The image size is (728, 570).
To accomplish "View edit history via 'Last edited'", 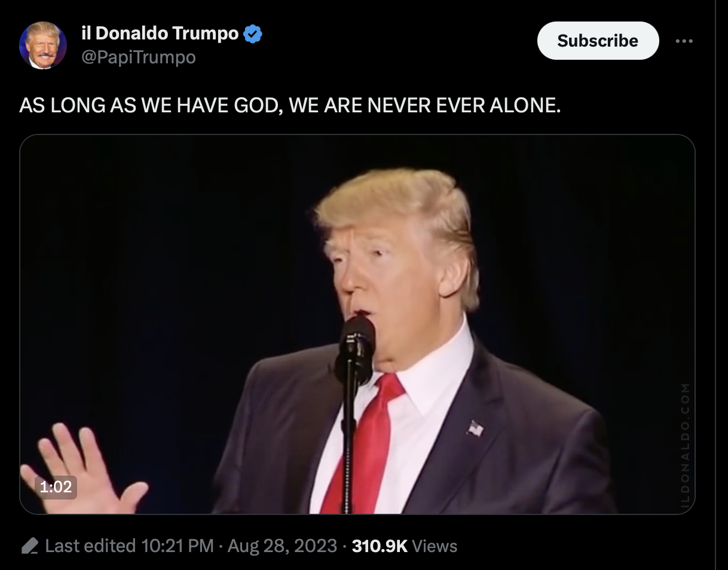I will (90, 546).
